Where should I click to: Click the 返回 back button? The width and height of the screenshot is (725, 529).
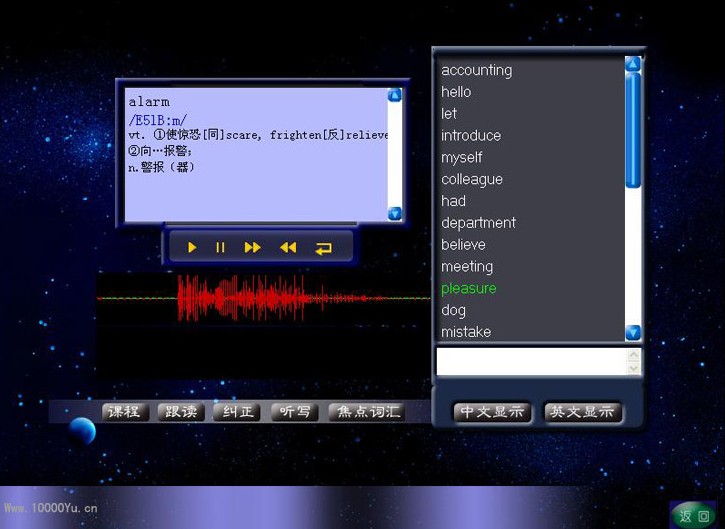point(693,515)
